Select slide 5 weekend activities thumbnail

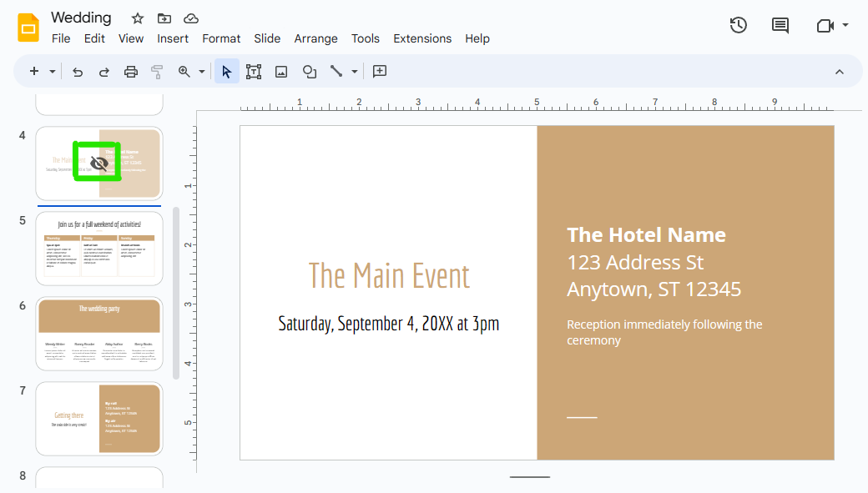pyautogui.click(x=99, y=249)
